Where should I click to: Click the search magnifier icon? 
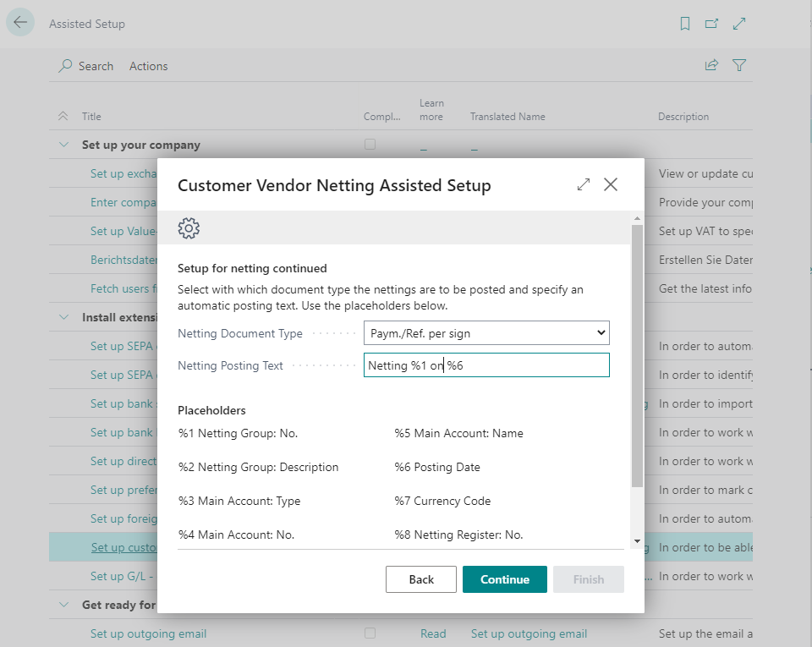pyautogui.click(x=65, y=66)
